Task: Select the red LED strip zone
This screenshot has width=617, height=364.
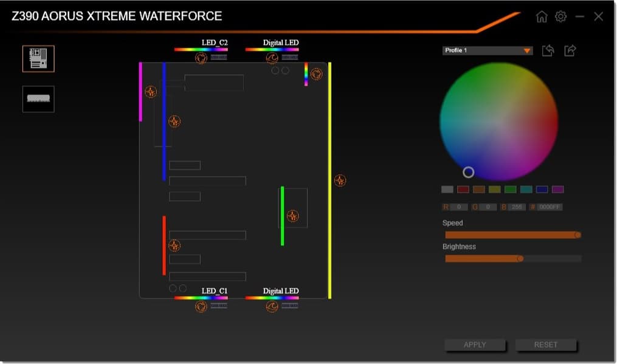Action: (x=164, y=246)
